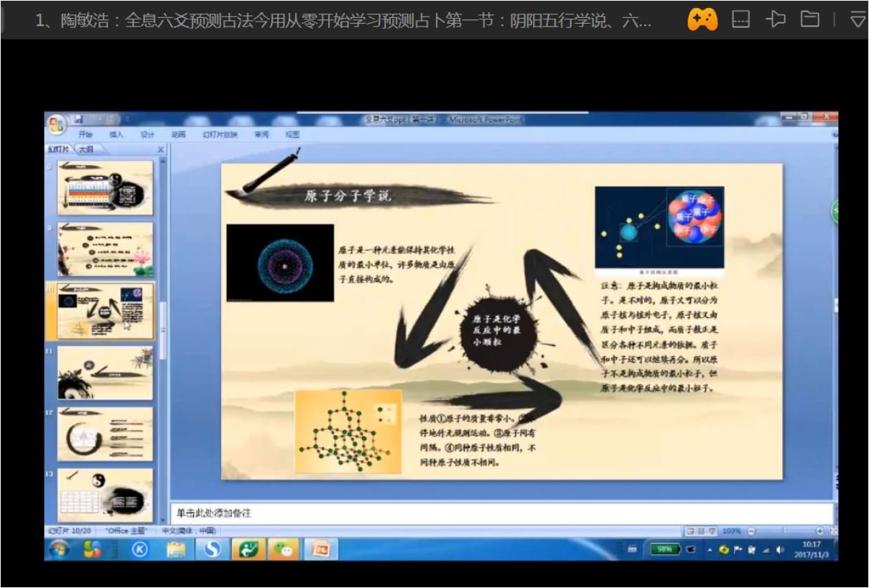
Task: Click the 性质 paragraph text box
Action: pyautogui.click(x=478, y=440)
